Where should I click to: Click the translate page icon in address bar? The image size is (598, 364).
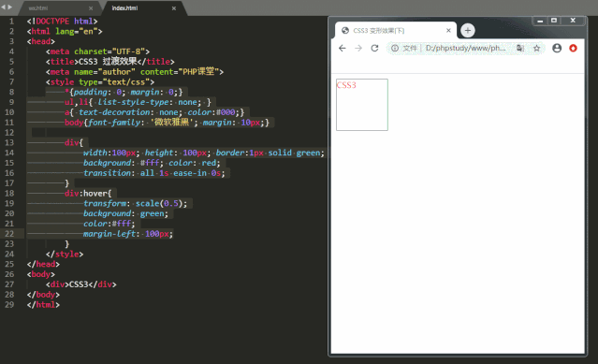pos(520,48)
